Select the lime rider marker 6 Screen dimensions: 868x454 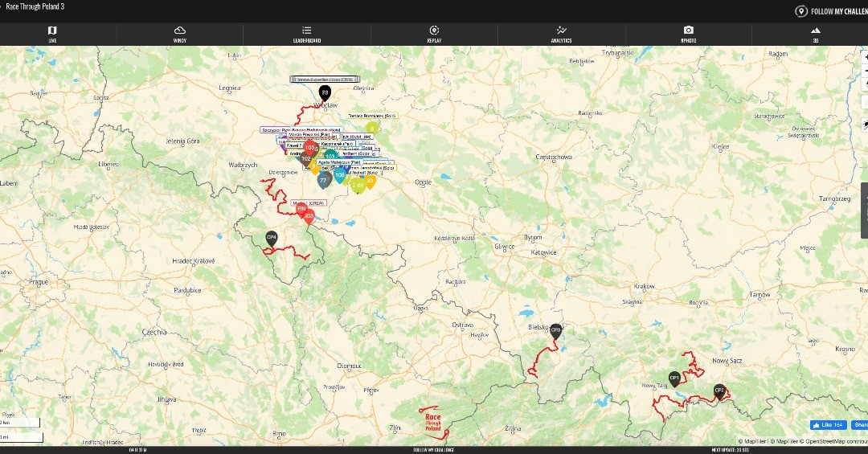coord(373,129)
